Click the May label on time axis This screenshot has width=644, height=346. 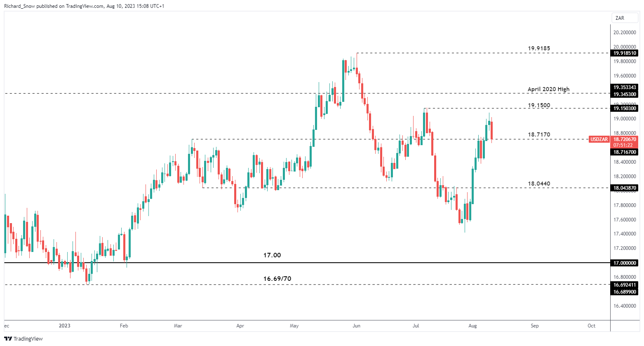click(294, 326)
